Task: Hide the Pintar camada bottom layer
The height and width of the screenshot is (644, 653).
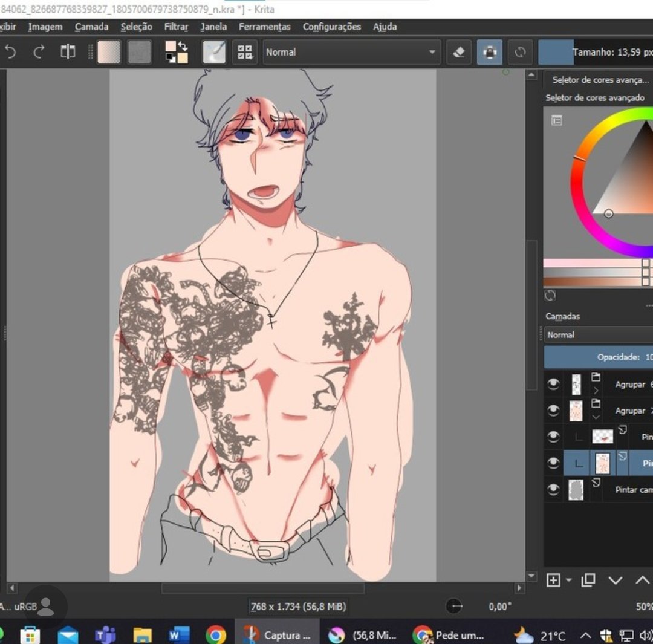Action: [x=553, y=489]
